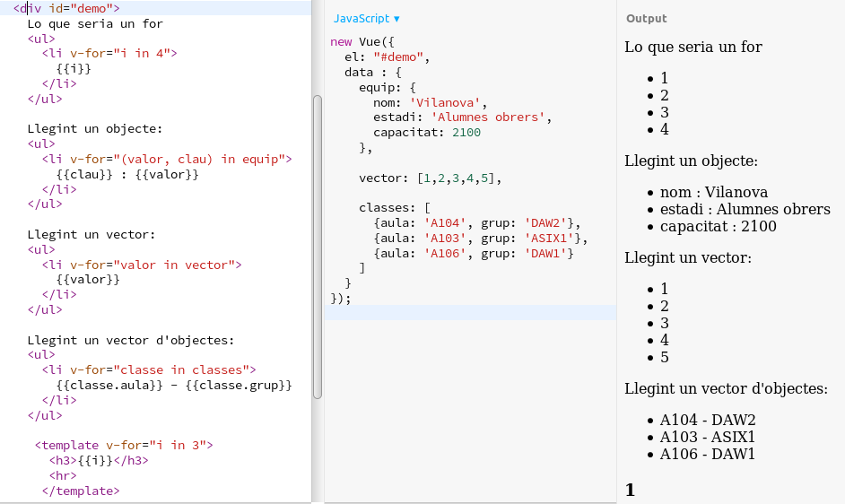The width and height of the screenshot is (845, 504).
Task: Click the HTML panel vertical scrollbar thumb
Action: click(317, 247)
